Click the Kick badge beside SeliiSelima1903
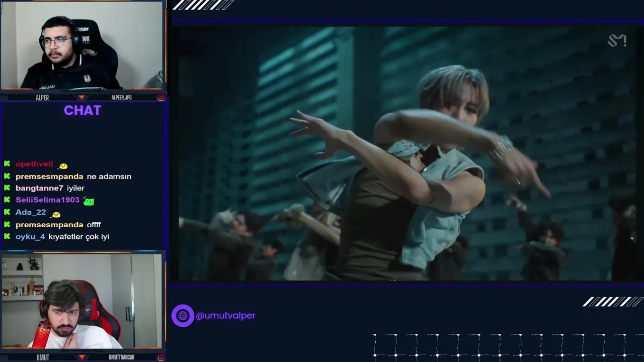Screen dimensions: 644x362 [x=7, y=200]
